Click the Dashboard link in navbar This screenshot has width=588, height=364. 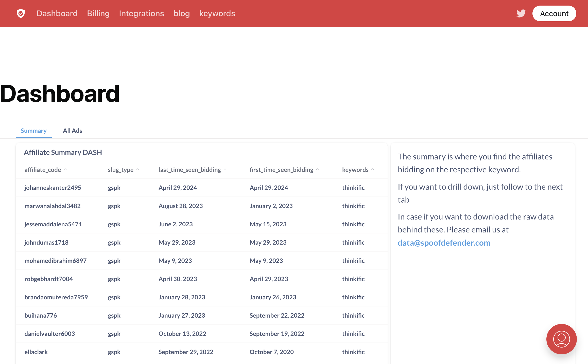pyautogui.click(x=57, y=13)
